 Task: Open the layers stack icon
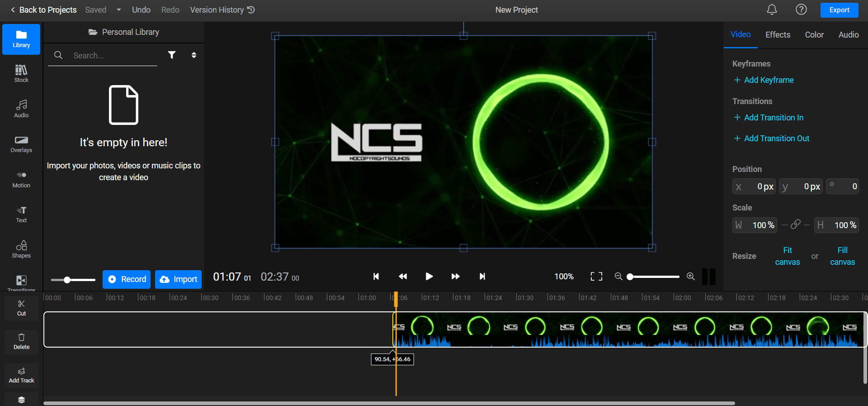coord(21,400)
